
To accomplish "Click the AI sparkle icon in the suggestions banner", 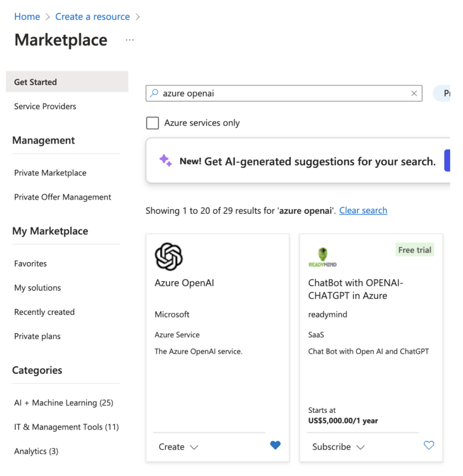I will click(165, 160).
